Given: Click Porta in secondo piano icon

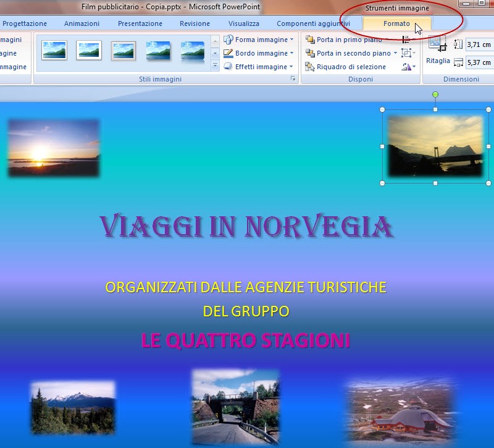Looking at the screenshot, I should (310, 53).
